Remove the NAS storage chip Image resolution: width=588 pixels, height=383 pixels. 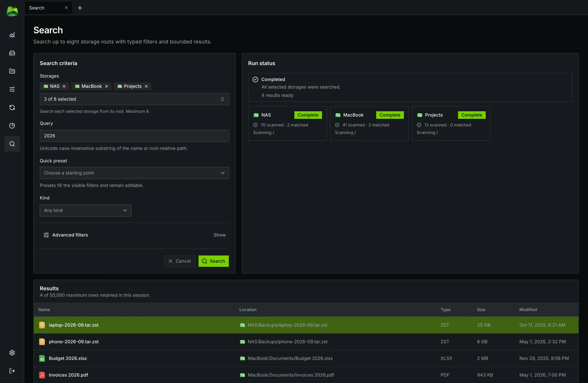click(x=64, y=86)
